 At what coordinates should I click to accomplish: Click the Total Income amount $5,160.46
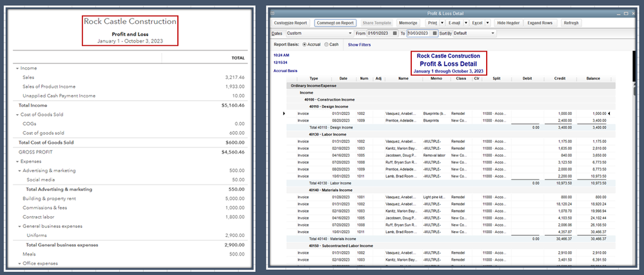[x=233, y=106]
